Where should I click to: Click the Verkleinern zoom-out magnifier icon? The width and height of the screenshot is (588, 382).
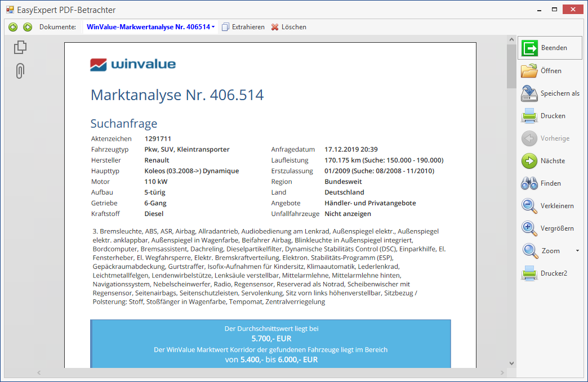tap(529, 206)
